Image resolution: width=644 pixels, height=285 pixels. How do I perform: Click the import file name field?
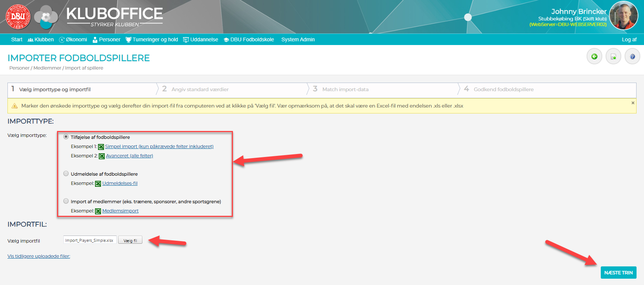(x=90, y=240)
